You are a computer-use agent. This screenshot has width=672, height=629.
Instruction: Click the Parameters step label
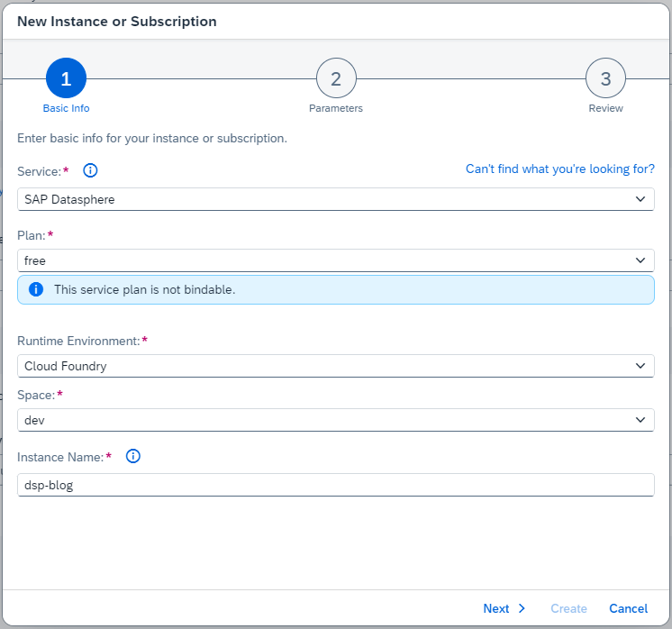[336, 108]
